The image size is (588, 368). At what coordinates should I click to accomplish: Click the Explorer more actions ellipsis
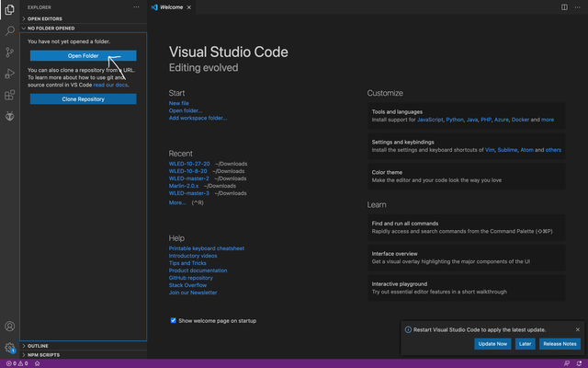coord(136,7)
